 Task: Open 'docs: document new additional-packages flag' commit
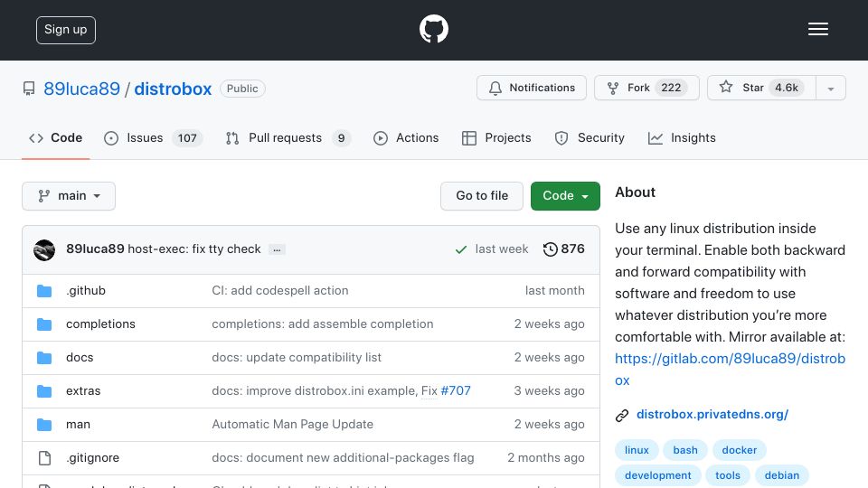pos(344,457)
